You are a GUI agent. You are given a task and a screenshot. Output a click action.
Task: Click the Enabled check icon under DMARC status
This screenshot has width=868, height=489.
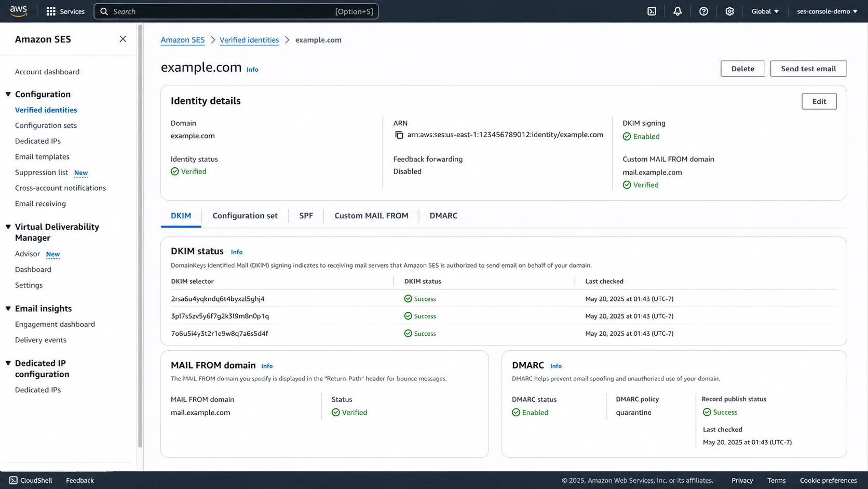point(516,413)
